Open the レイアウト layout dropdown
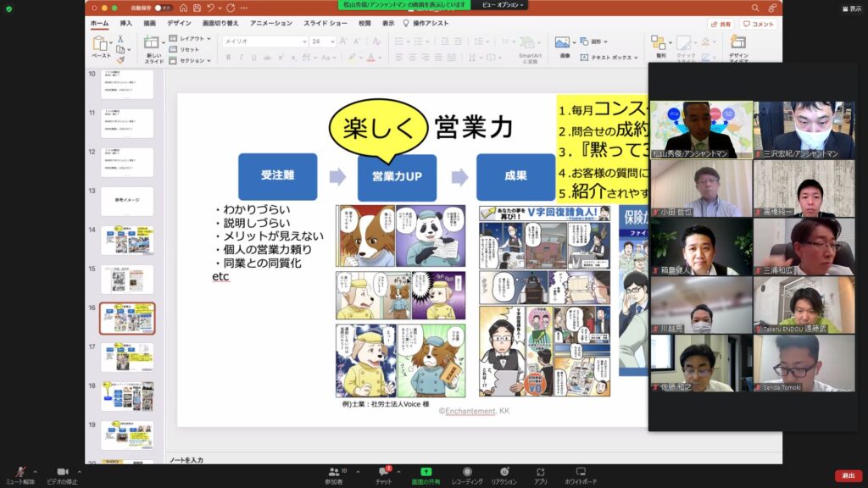The image size is (868, 488). (190, 39)
